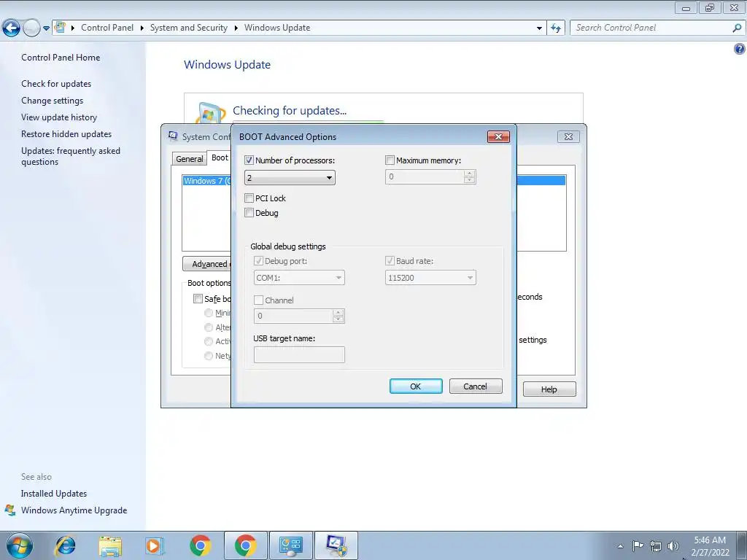The image size is (747, 560).
Task: Open the clock showing 5:46 AM
Action: (x=710, y=546)
